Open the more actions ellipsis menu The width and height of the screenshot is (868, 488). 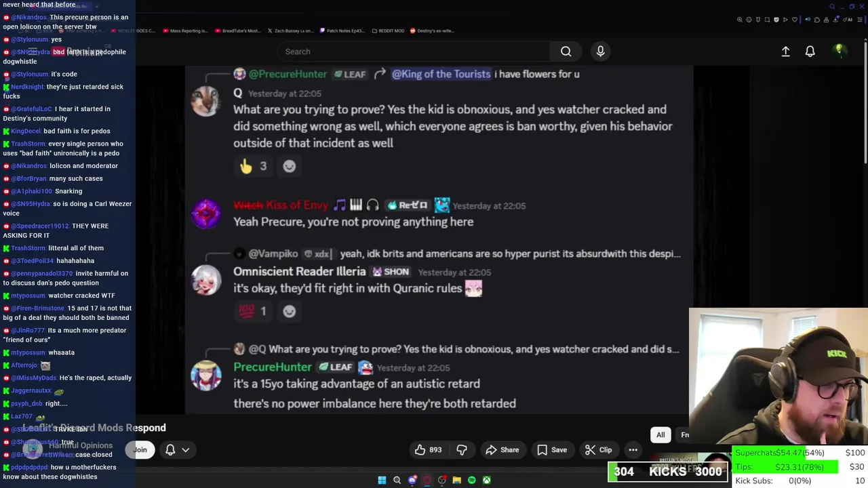pos(633,450)
